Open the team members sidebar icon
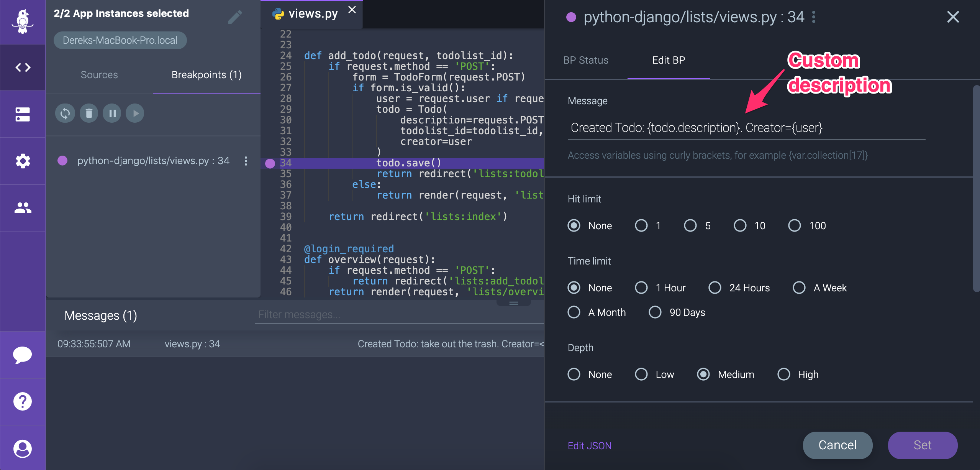The width and height of the screenshot is (980, 470). click(23, 208)
